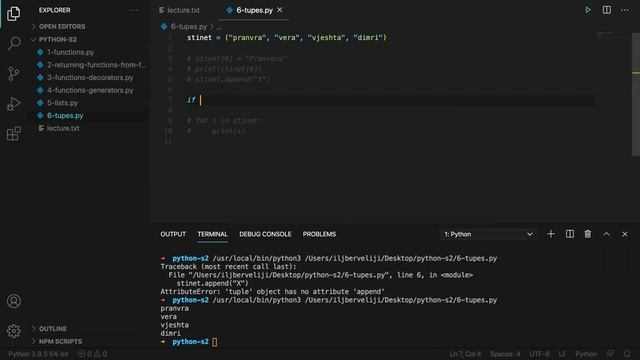
Task: Select 6-tupes.py in the explorer tree
Action: point(65,116)
